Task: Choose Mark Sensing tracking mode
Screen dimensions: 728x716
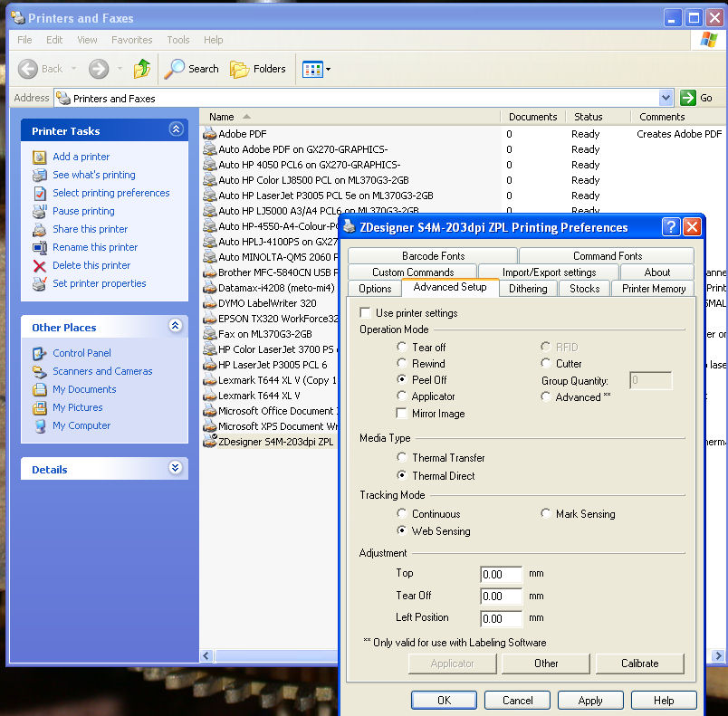Action: pyautogui.click(x=546, y=513)
